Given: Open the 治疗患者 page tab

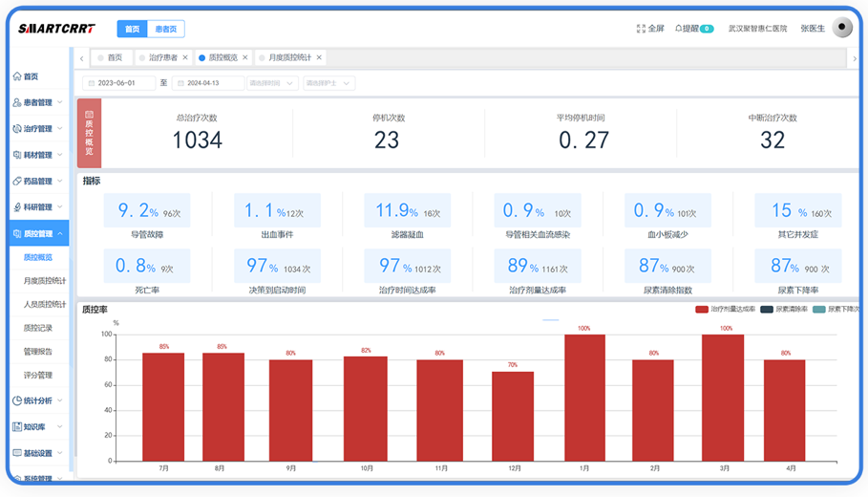Looking at the screenshot, I should (162, 57).
